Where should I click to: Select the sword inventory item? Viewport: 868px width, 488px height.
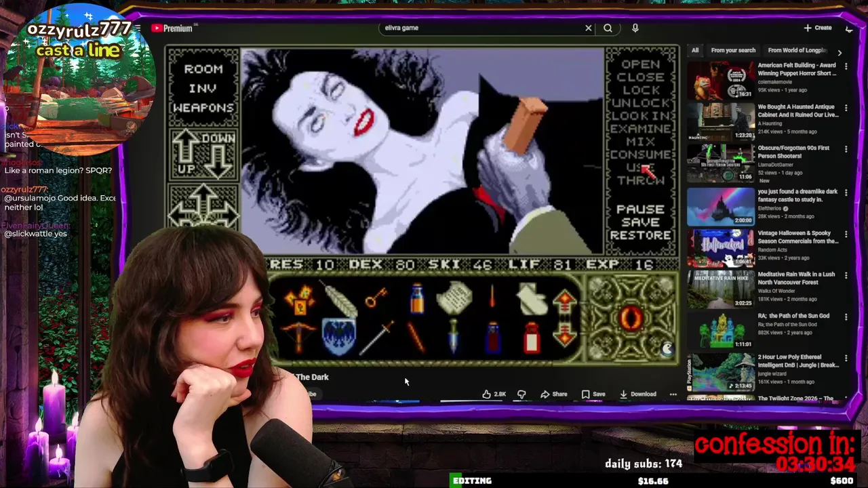[x=376, y=337]
